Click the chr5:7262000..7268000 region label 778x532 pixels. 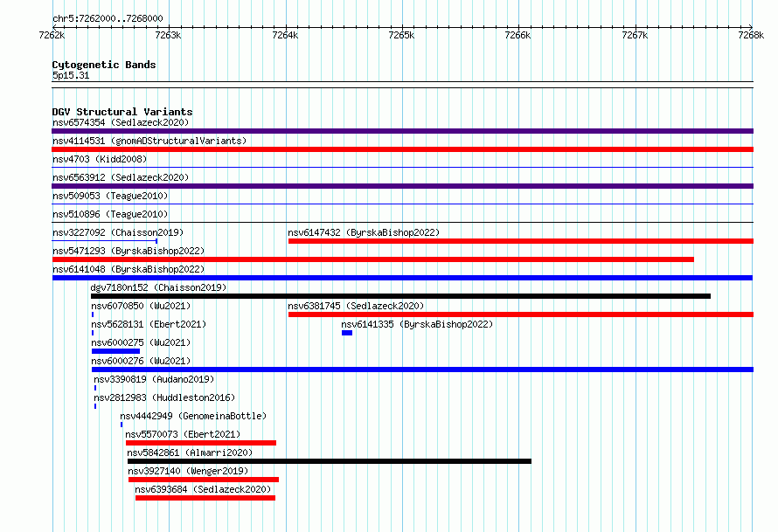click(108, 18)
